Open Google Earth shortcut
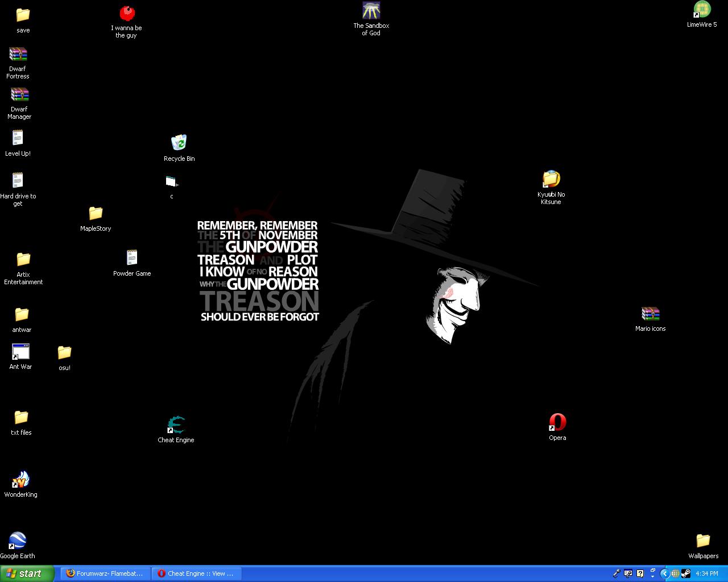 point(17,541)
